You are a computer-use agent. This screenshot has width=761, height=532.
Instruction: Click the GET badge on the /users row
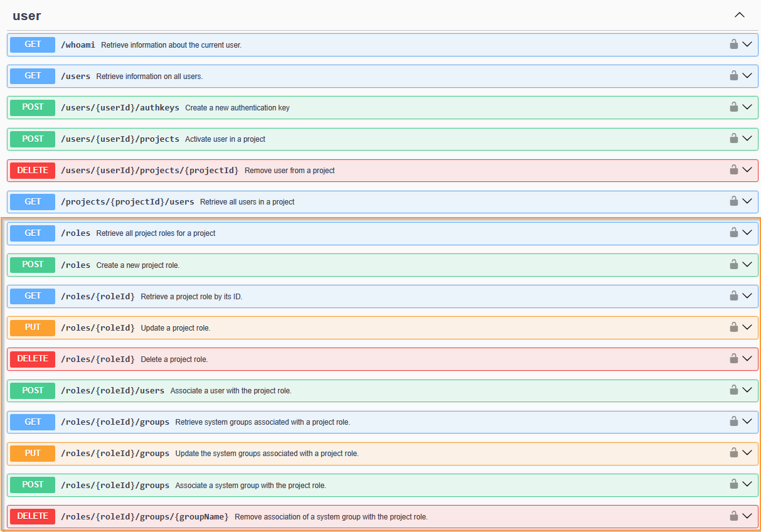(x=33, y=76)
